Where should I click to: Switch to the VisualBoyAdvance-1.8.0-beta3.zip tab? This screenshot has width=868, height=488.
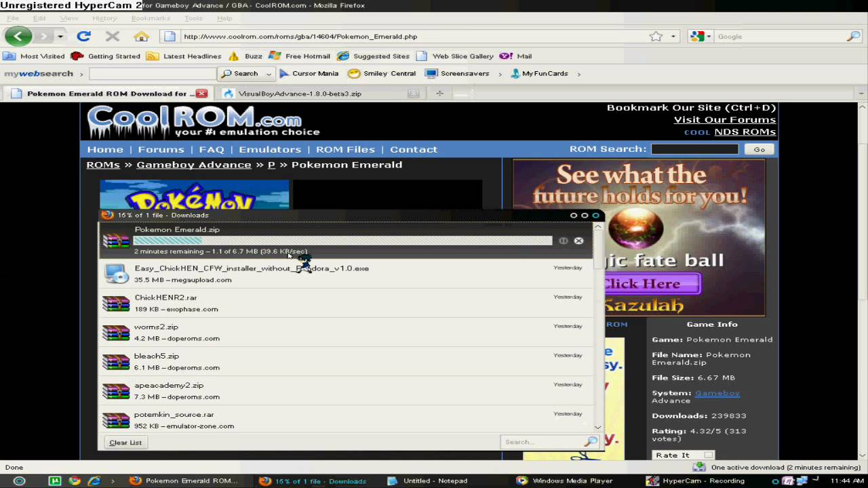[x=320, y=94]
